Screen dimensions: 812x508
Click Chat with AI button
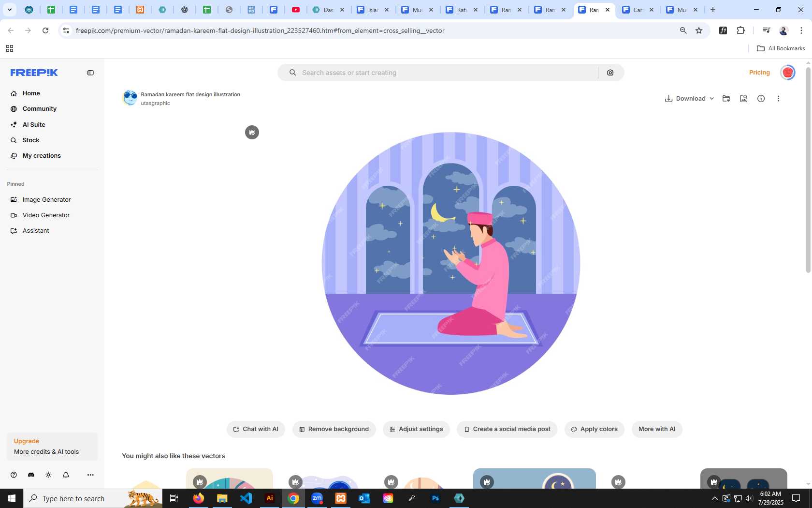[256, 429]
